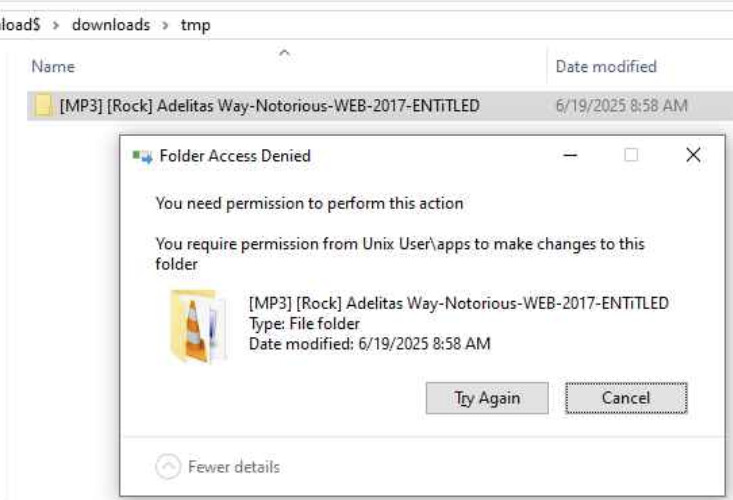This screenshot has height=500, width=733.
Task: Close the Folder Access Denied dialog
Action: coord(693,155)
